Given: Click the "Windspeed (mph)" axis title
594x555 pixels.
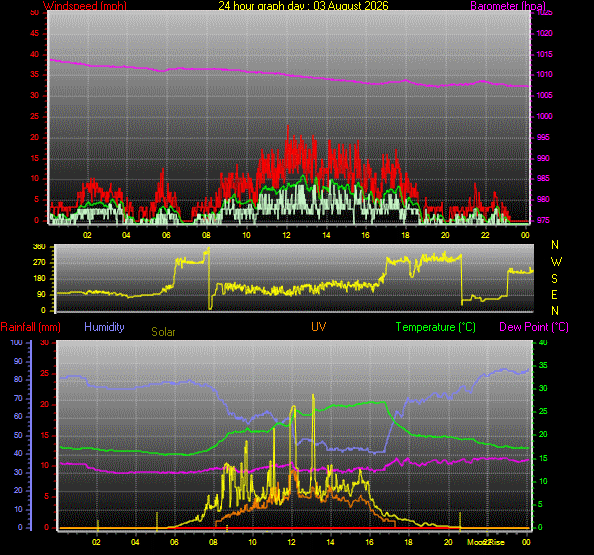Looking at the screenshot, I should [85, 6].
